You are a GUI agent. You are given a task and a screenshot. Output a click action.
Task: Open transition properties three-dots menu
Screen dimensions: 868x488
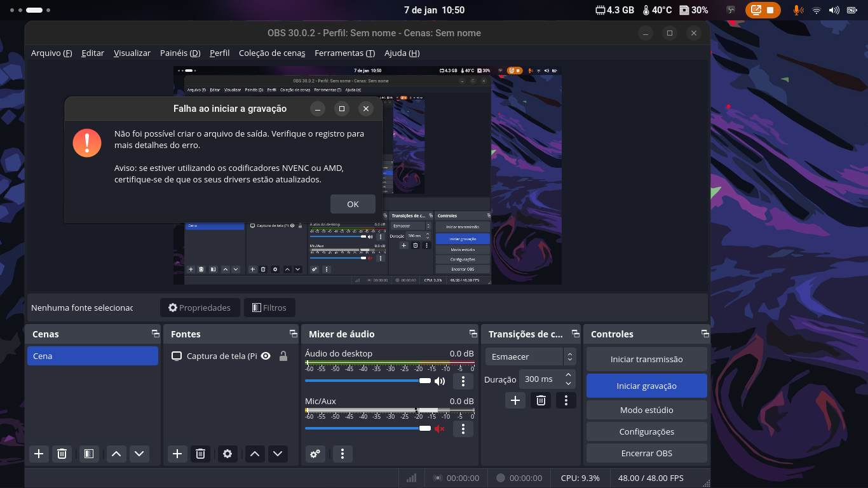pos(566,400)
